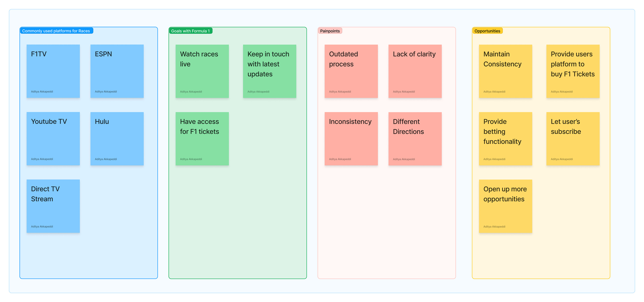
Task: Select the Lack of clarity note
Action: (x=415, y=71)
